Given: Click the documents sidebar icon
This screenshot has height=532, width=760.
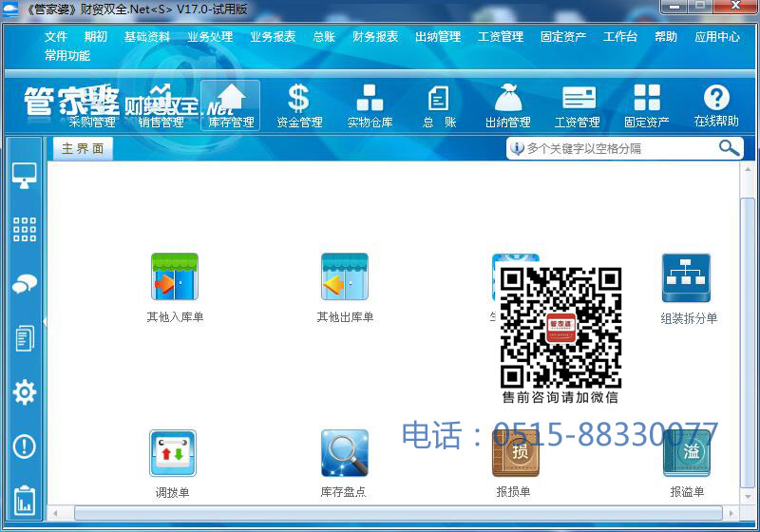Looking at the screenshot, I should click(25, 337).
